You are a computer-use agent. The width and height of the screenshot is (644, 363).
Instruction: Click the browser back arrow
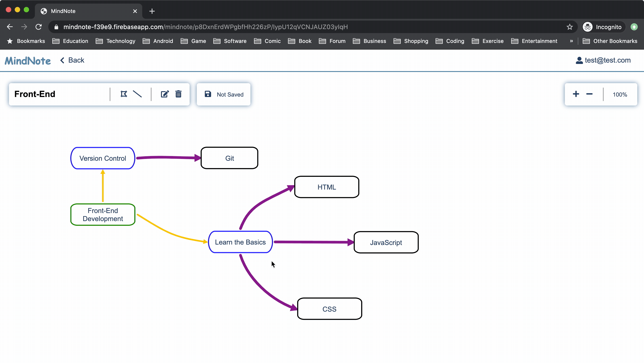coord(10,27)
